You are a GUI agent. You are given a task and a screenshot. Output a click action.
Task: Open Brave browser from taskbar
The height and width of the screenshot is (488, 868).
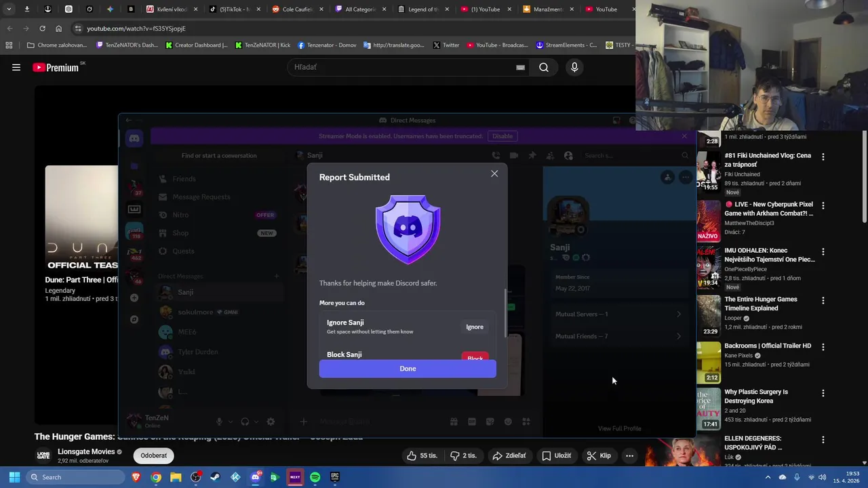pos(136,477)
